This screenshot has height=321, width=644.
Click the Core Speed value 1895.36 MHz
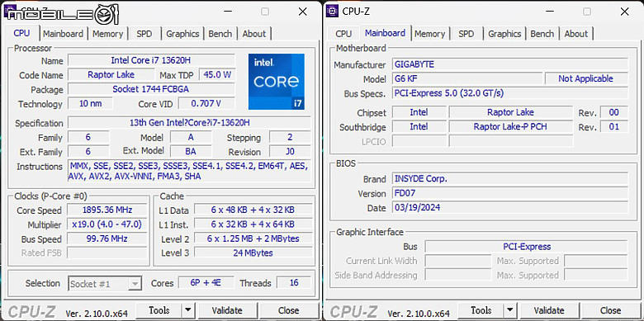(x=107, y=210)
